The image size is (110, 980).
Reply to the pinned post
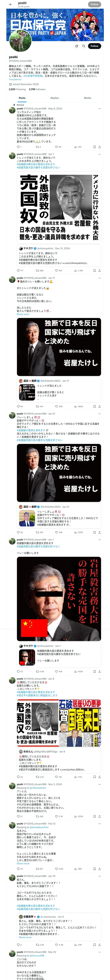pyautogui.click(x=19, y=147)
